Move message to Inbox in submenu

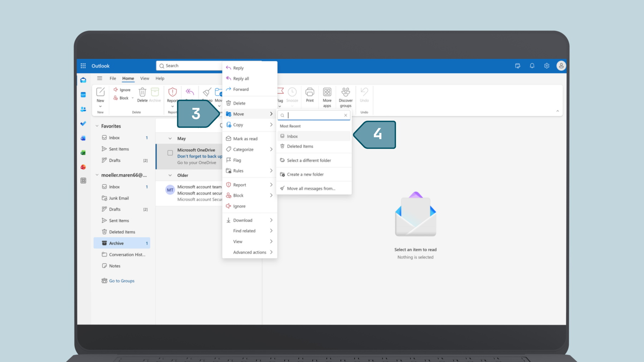coord(314,136)
